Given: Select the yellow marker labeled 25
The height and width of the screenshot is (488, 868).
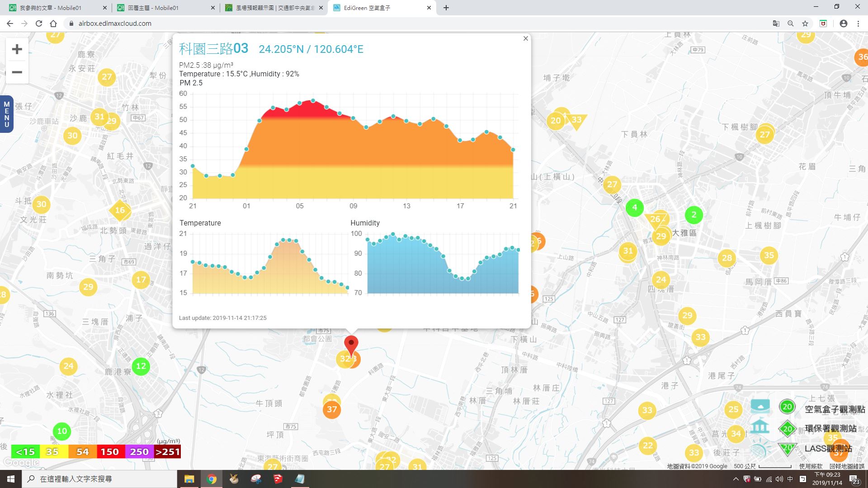Looking at the screenshot, I should [733, 410].
